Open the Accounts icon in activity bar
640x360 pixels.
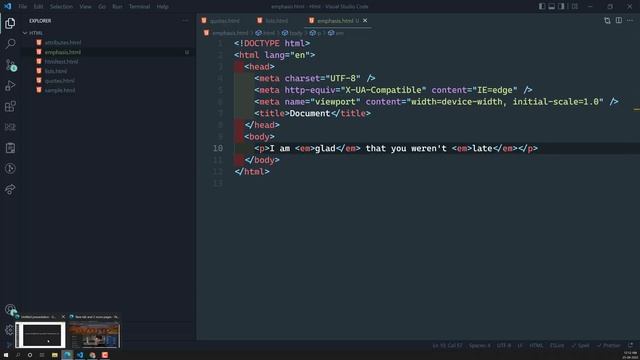tap(10, 309)
